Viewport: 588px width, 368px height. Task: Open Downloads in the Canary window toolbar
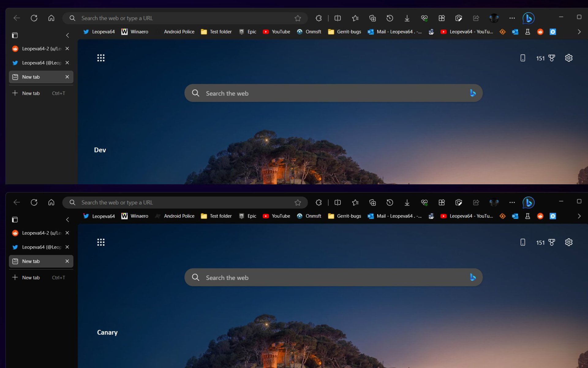[407, 202]
